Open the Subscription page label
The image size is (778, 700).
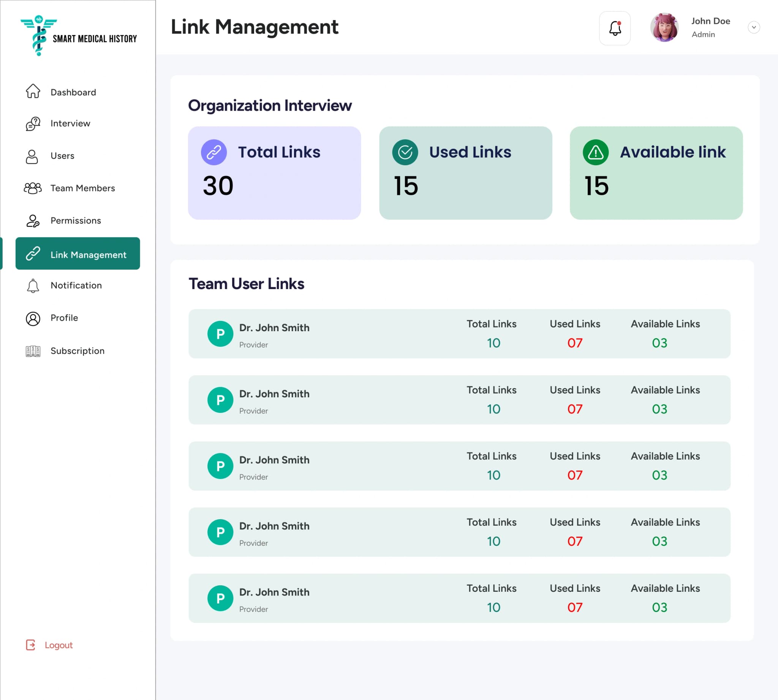[x=77, y=351]
